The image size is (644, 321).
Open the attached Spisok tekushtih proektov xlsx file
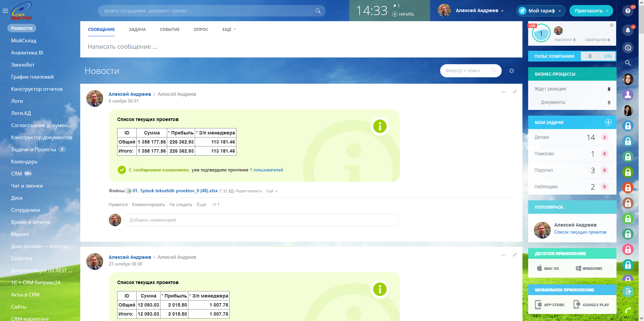coord(175,191)
